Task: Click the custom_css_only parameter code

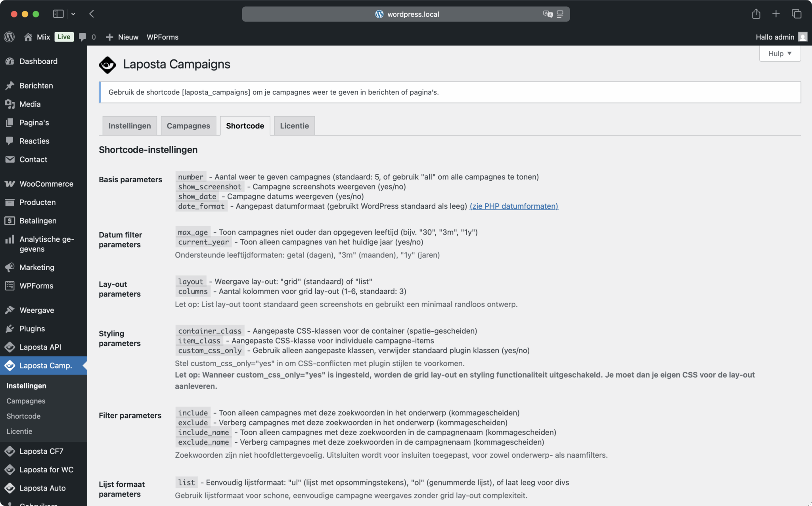Action: 210,350
